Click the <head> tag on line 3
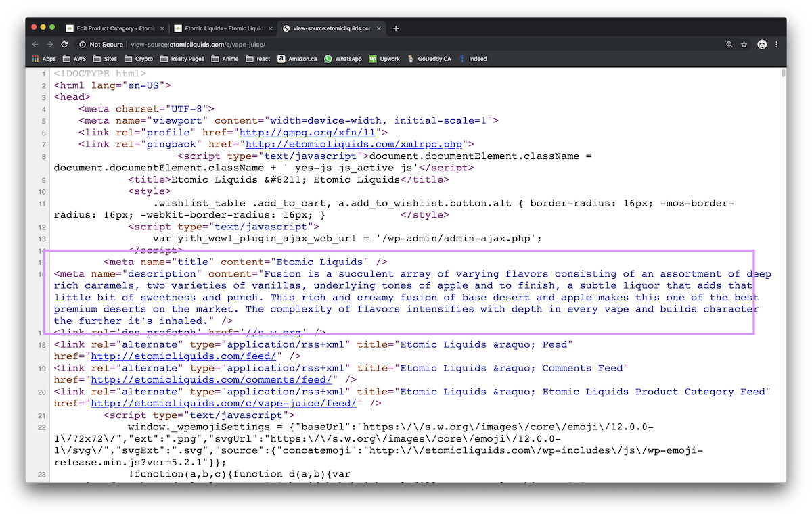The image size is (812, 516). (72, 97)
